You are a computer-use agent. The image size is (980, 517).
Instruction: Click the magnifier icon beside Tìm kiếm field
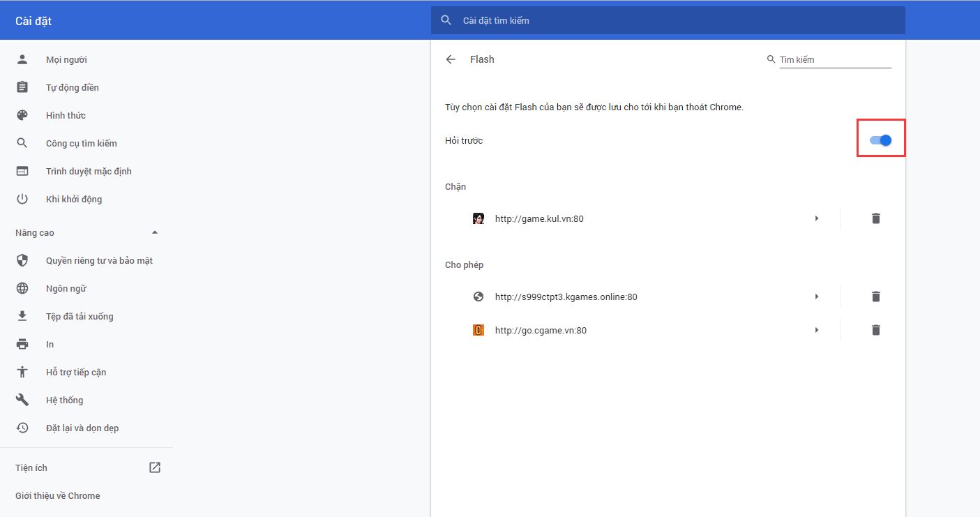[771, 59]
